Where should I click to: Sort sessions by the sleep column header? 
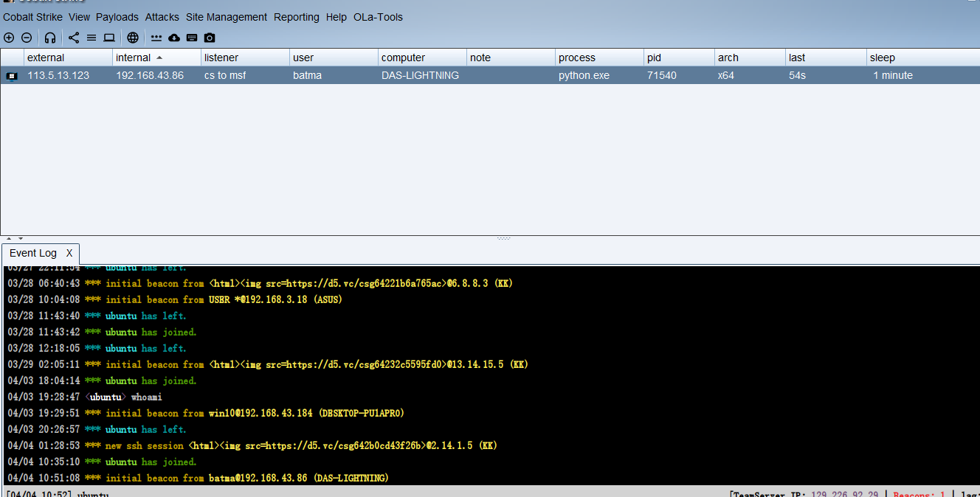[923, 58]
